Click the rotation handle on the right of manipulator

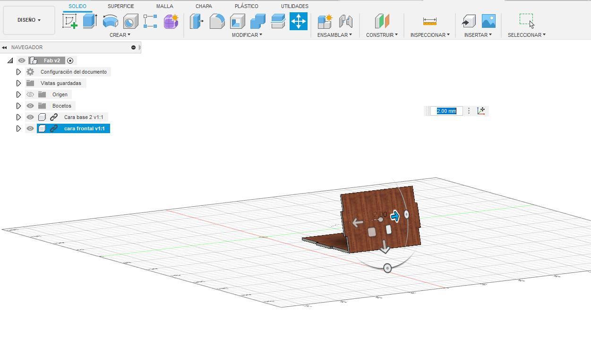tap(406, 214)
